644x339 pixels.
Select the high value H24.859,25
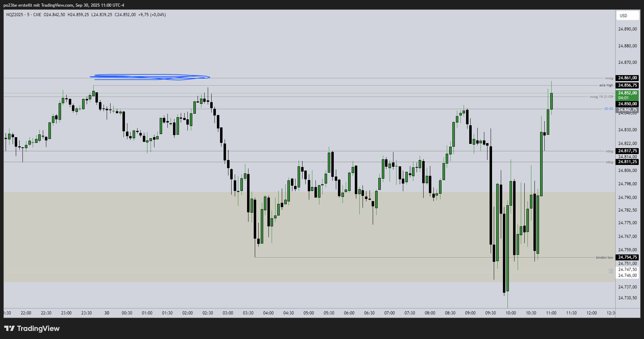pos(78,15)
